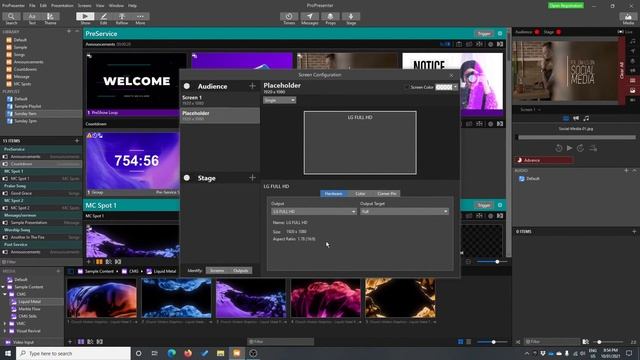Image resolution: width=640 pixels, height=360 pixels.
Task: Toggle the Media bin toolbar button
Action: click(x=628, y=18)
